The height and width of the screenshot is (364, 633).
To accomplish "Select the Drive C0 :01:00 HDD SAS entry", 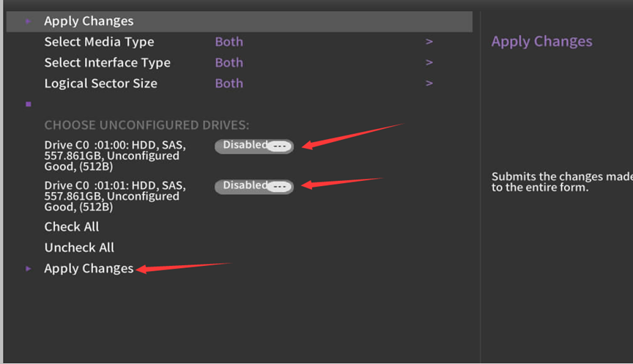I will coord(115,156).
